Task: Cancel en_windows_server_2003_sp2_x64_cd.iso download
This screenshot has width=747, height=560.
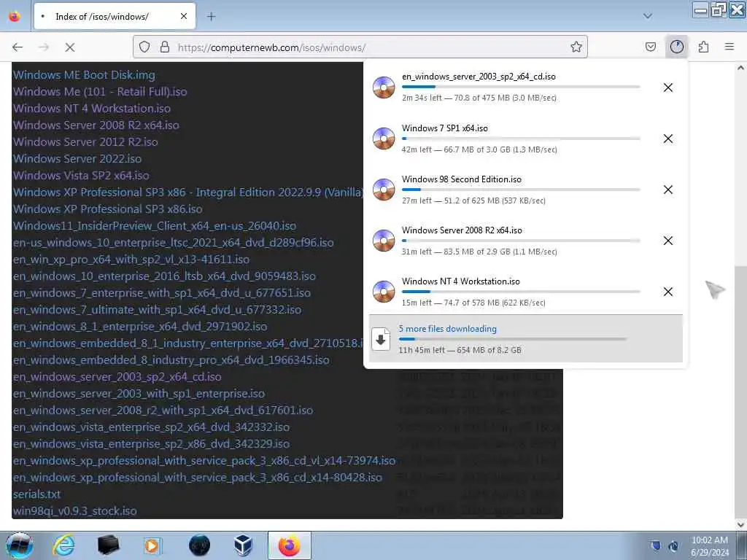Action: click(x=668, y=87)
